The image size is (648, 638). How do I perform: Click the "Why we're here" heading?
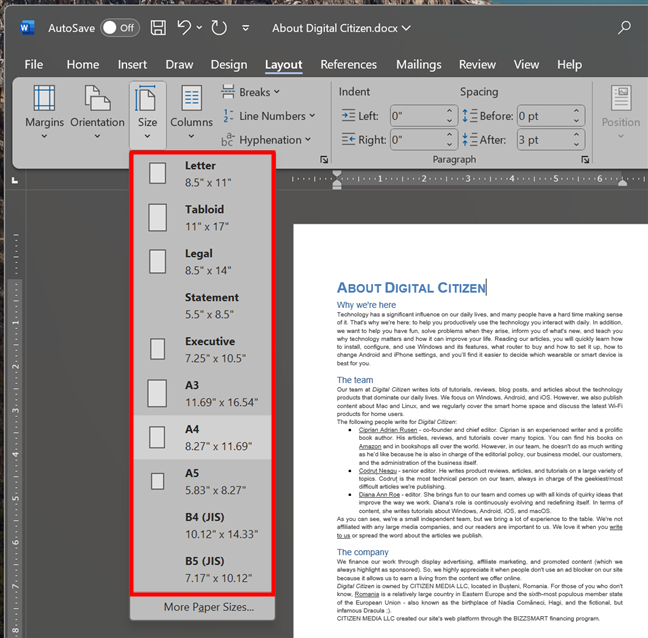pyautogui.click(x=366, y=305)
